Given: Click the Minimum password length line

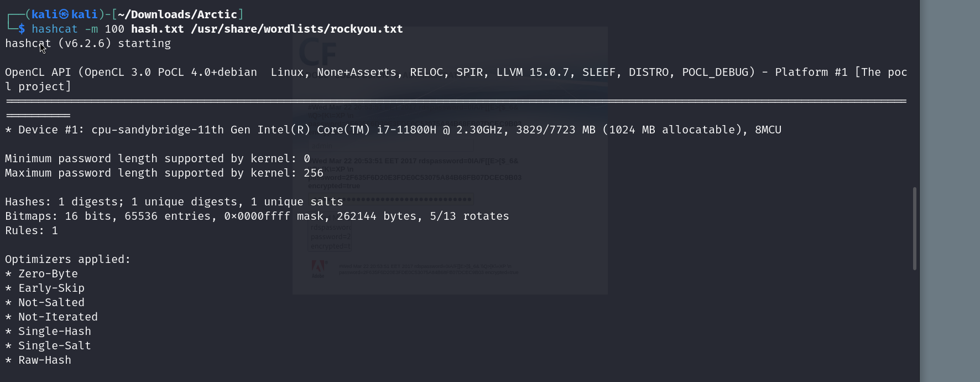Looking at the screenshot, I should [157, 158].
